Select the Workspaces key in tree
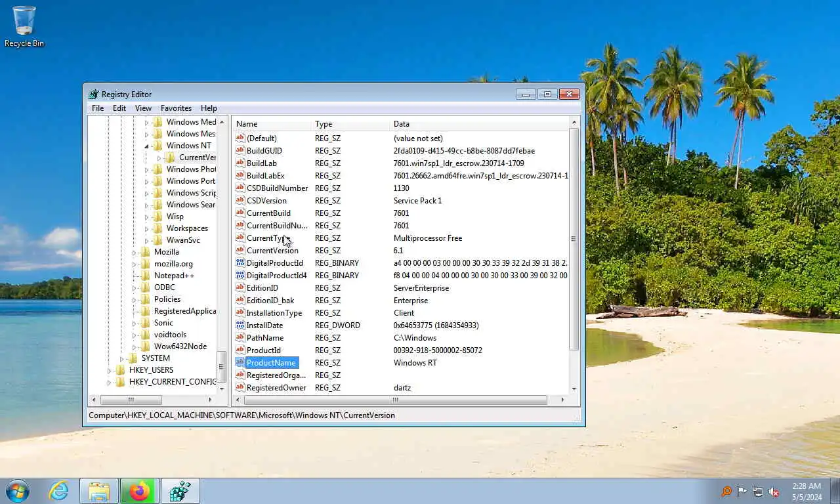 click(187, 228)
